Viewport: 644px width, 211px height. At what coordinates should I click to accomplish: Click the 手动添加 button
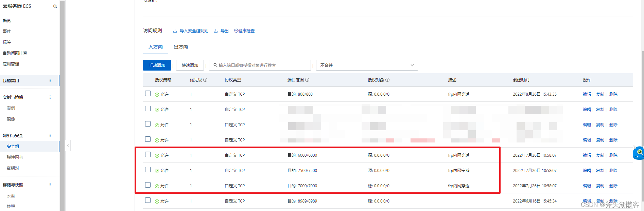coord(157,65)
